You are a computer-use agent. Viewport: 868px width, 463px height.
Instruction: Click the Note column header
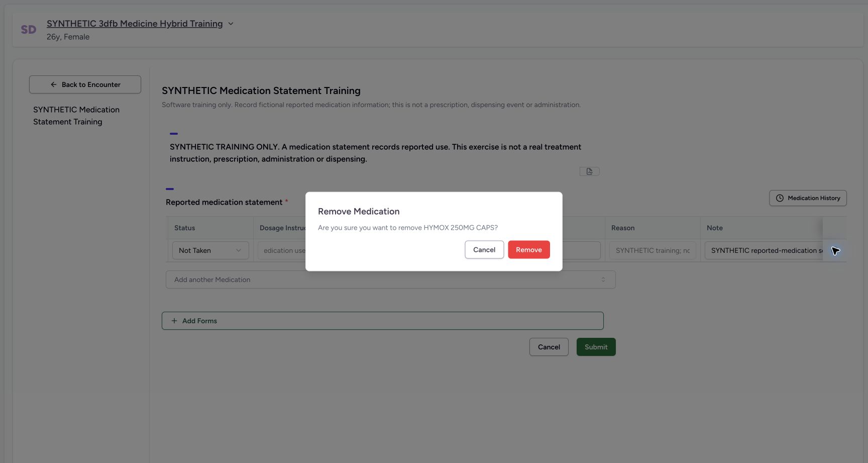point(715,228)
